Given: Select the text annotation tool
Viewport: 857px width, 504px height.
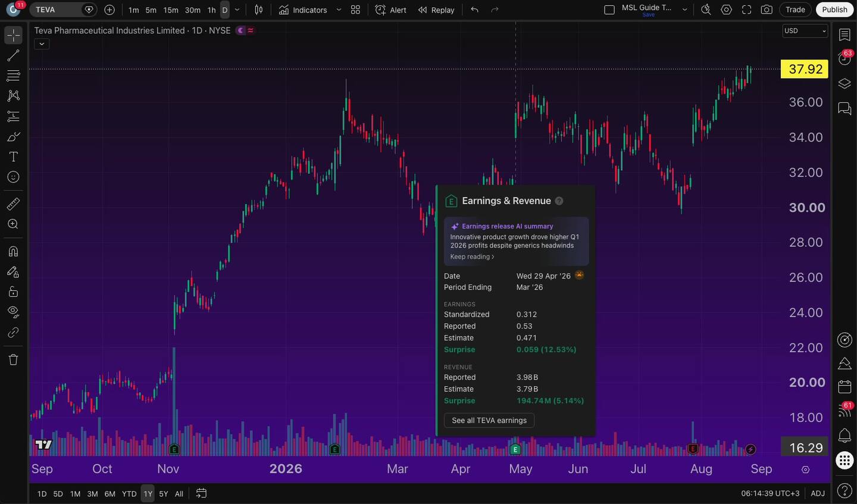Looking at the screenshot, I should [13, 156].
